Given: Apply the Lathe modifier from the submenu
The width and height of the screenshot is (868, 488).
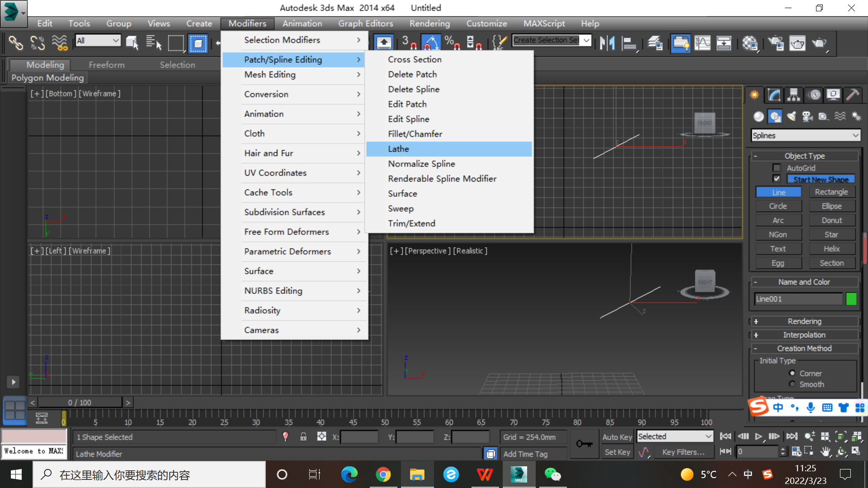Looking at the screenshot, I should pyautogui.click(x=448, y=149).
